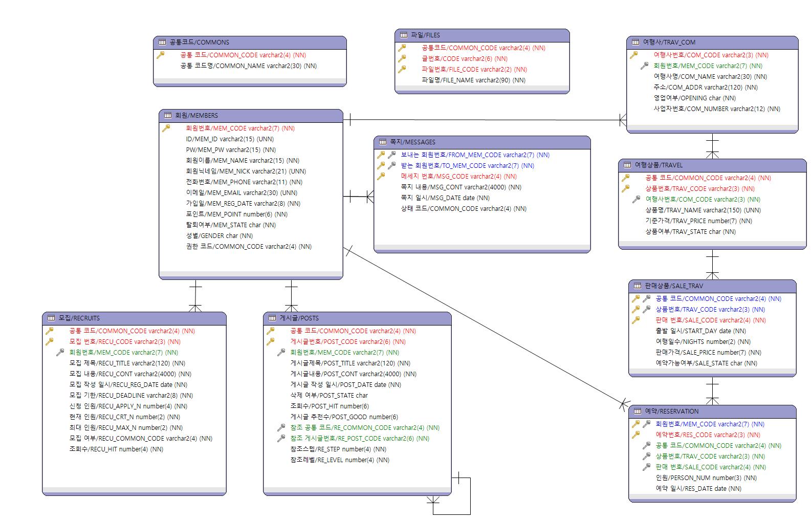Click the table icon in the POSTS header
The image size is (812, 520).
(272, 318)
